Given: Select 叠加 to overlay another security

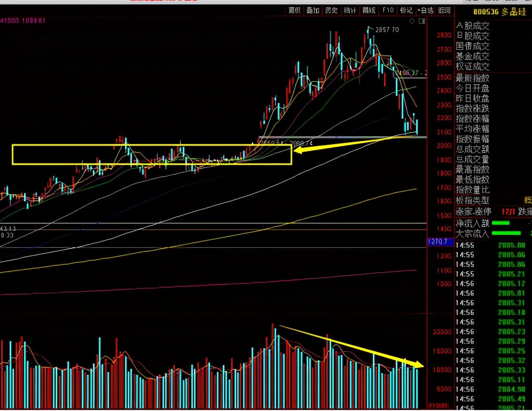Looking at the screenshot, I should click(313, 10).
